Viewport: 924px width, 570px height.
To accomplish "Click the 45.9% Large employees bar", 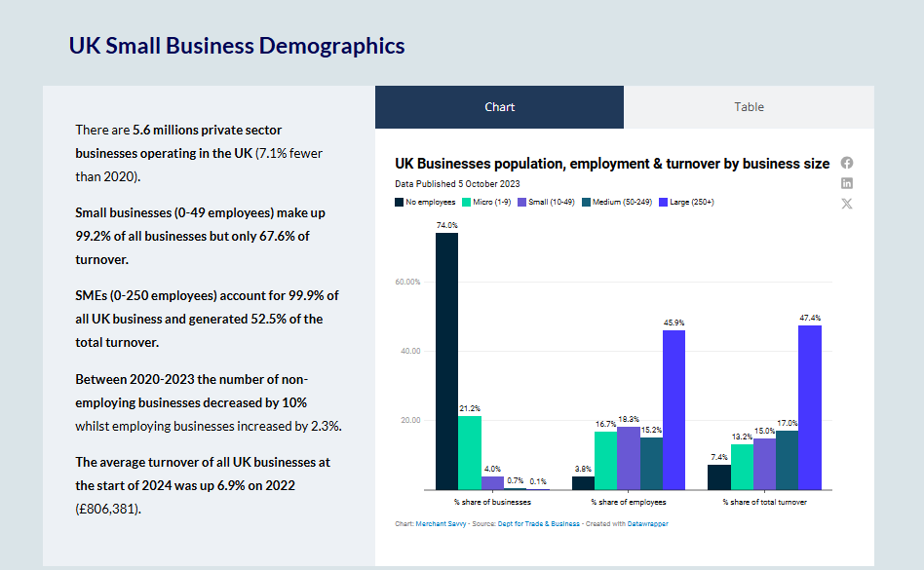I will coord(674,410).
